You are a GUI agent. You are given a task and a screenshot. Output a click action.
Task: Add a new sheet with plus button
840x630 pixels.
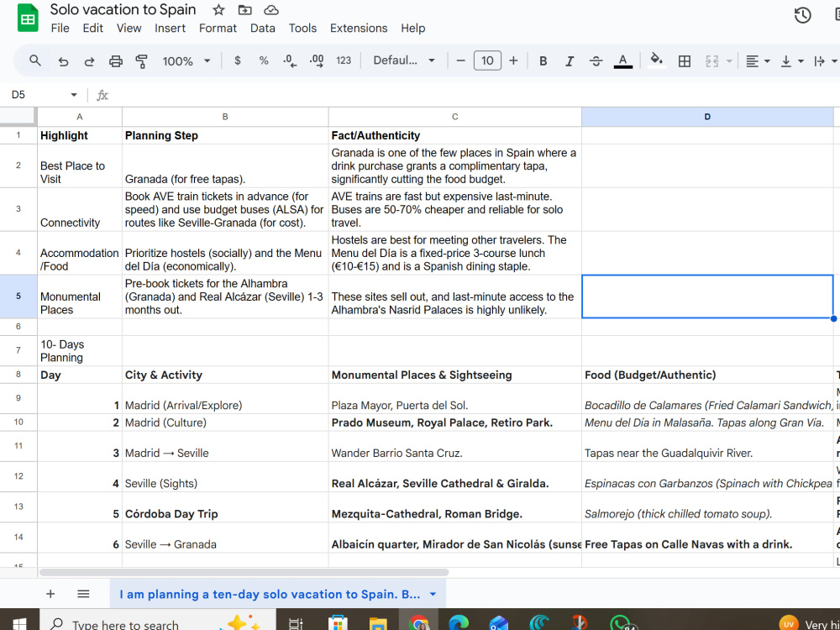(x=50, y=594)
